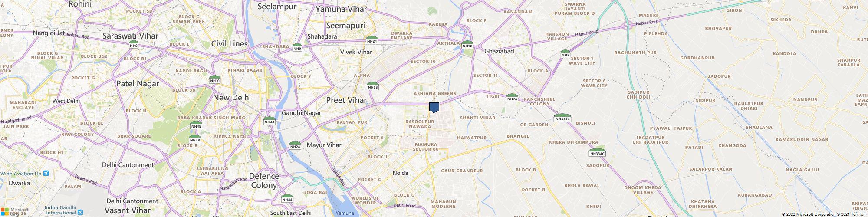Click the NH44 shield near Gandhi Nagar

tap(270, 121)
